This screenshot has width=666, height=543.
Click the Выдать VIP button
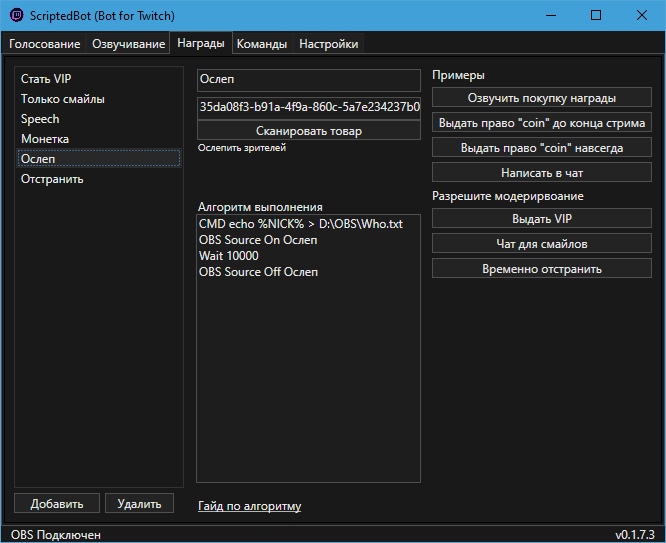click(542, 218)
